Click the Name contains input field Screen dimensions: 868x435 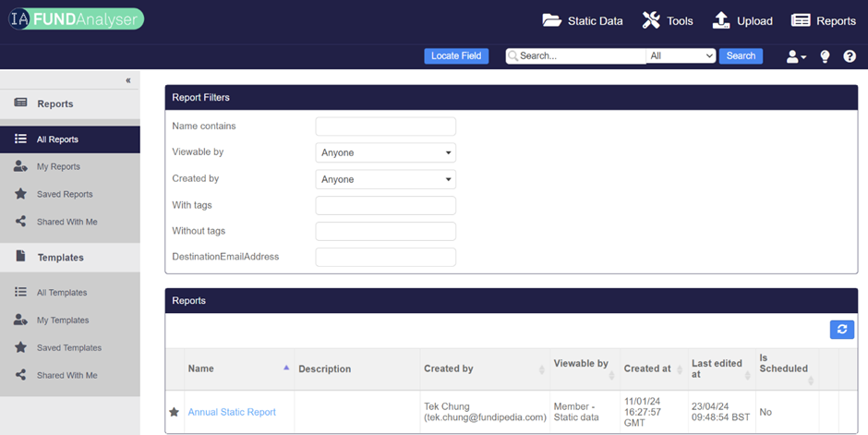[385, 127]
